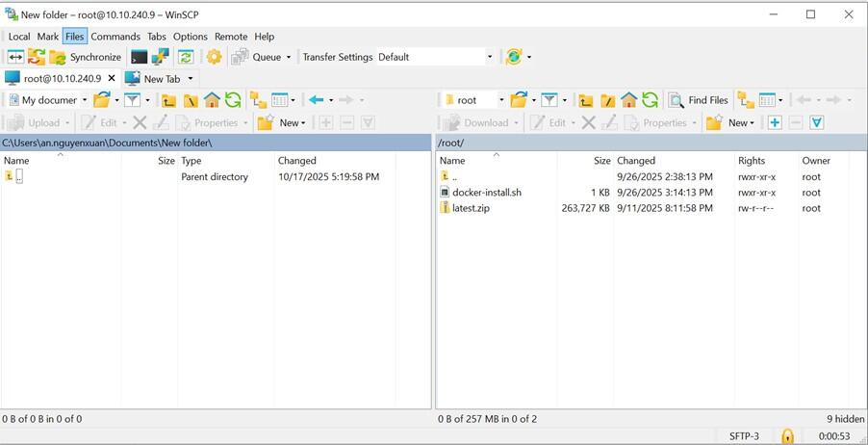Go to local home directory icon
The height and width of the screenshot is (445, 868).
pos(212,100)
